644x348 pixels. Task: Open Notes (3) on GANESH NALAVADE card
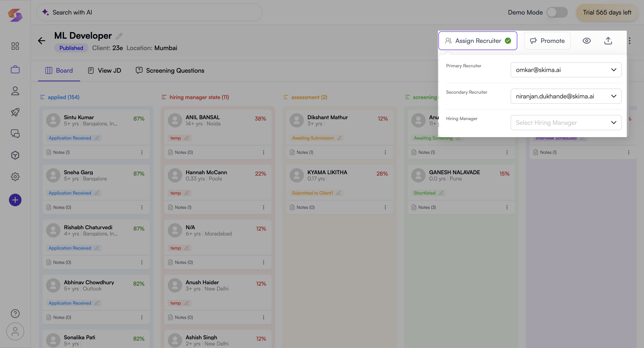point(424,207)
